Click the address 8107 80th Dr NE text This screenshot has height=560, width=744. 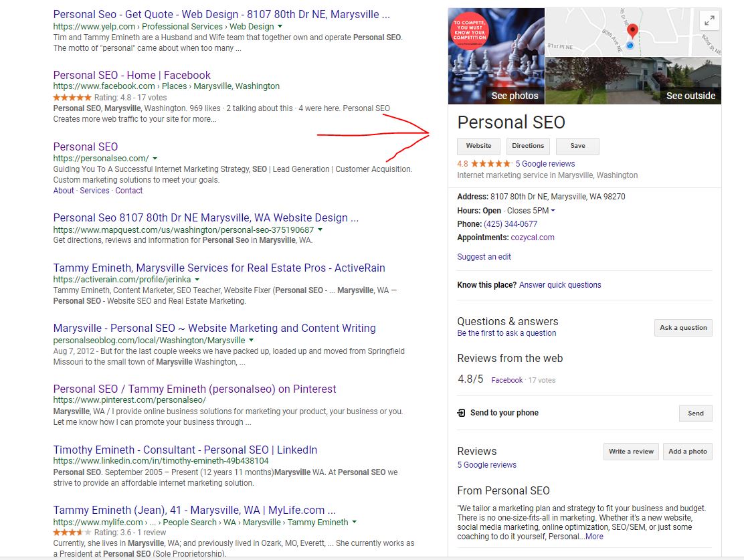pyautogui.click(x=557, y=197)
